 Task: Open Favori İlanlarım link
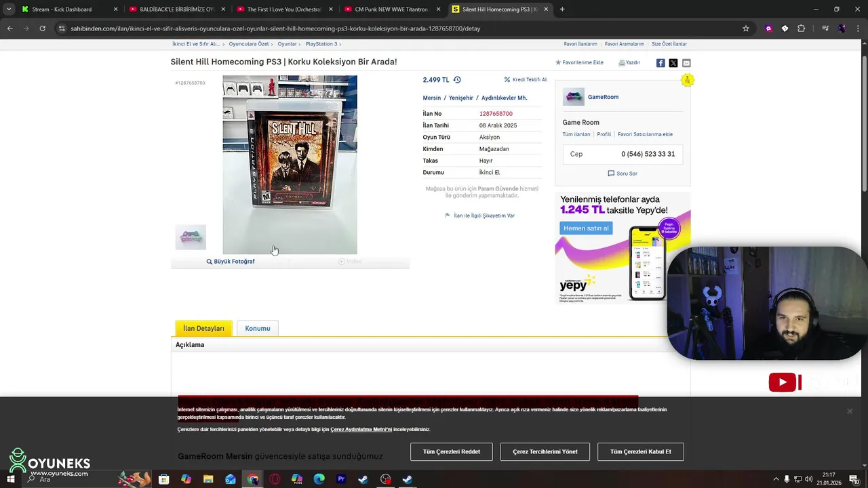[x=580, y=44]
